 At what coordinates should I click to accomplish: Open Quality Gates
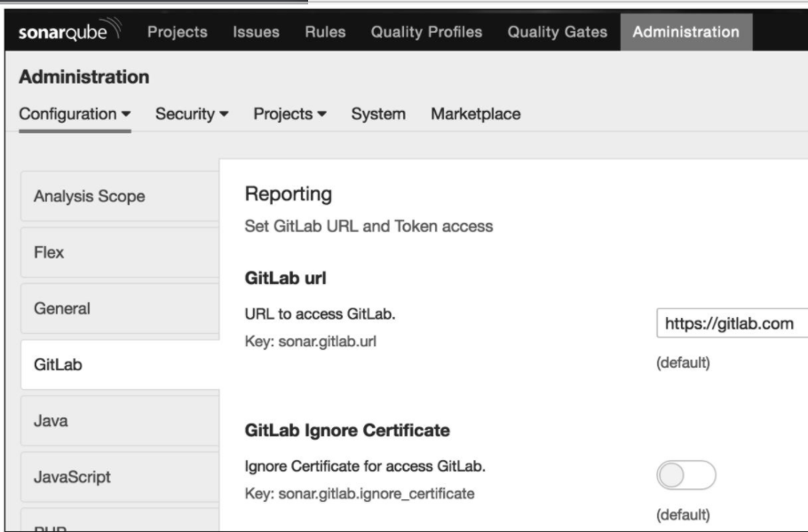pos(557,32)
